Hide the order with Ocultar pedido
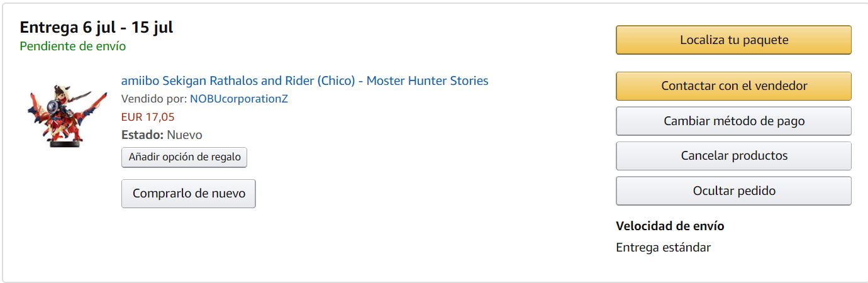 [x=733, y=191]
